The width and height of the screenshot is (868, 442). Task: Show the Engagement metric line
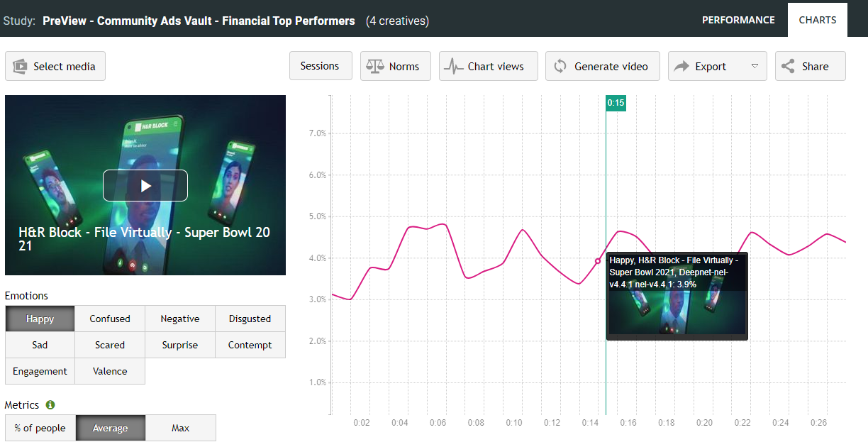click(40, 371)
